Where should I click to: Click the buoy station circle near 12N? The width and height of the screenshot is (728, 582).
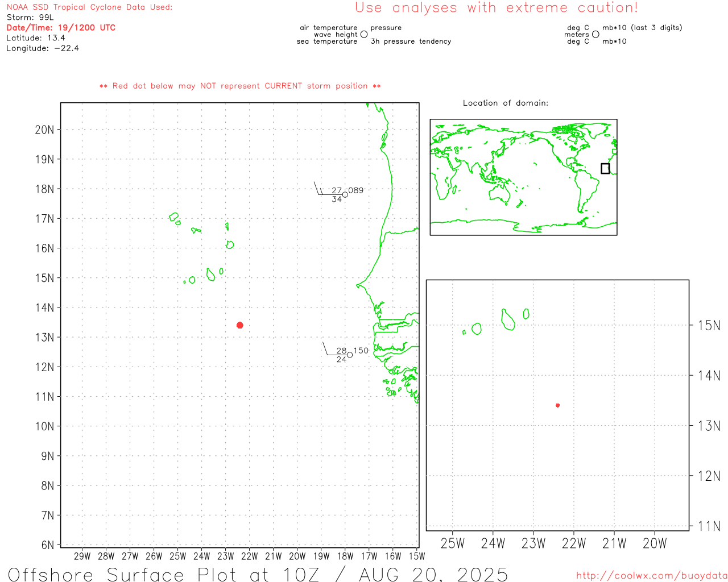(x=350, y=355)
